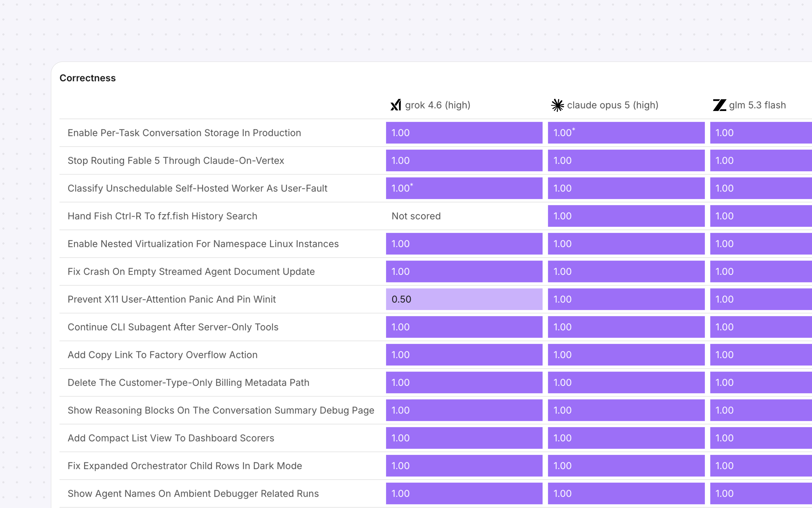The height and width of the screenshot is (508, 812).
Task: Click grok 4.6 score for Add Compact List View
Action: click(x=464, y=438)
